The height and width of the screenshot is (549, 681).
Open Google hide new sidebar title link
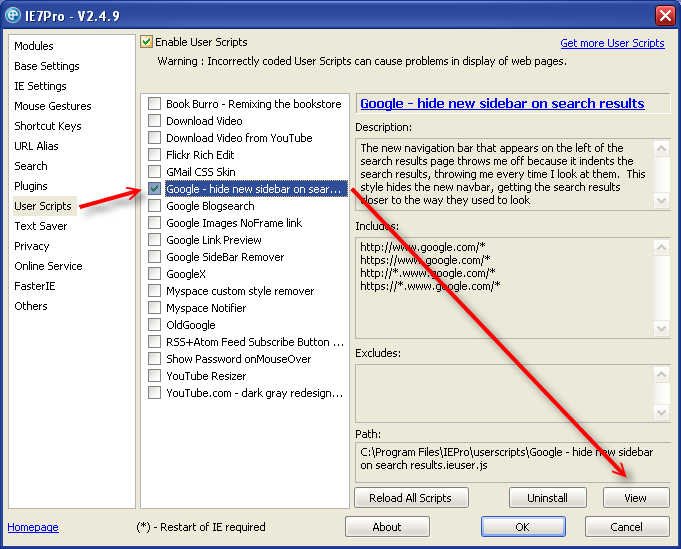tap(502, 103)
